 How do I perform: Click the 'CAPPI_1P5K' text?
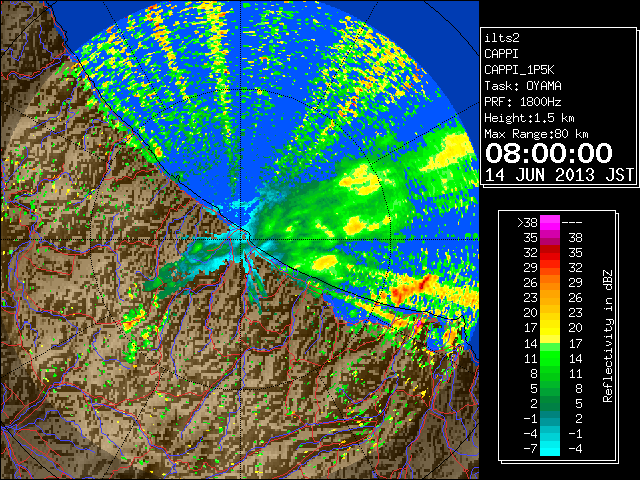point(519,70)
